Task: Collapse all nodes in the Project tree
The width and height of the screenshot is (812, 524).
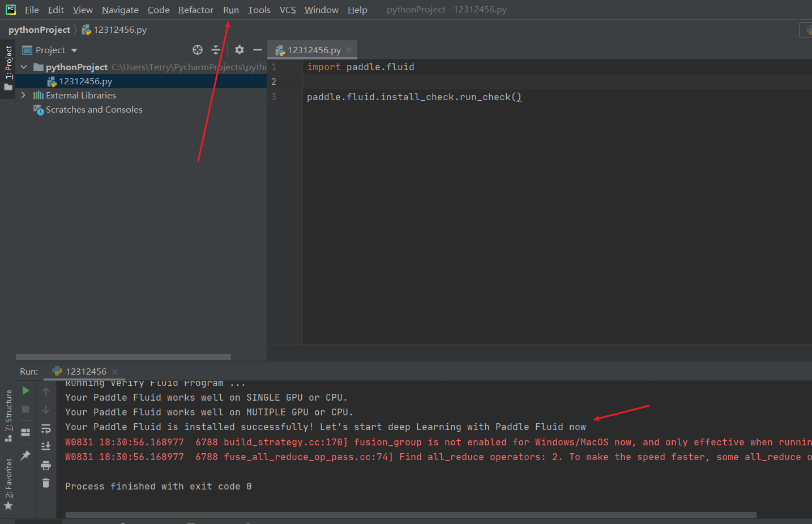Action: pyautogui.click(x=216, y=50)
